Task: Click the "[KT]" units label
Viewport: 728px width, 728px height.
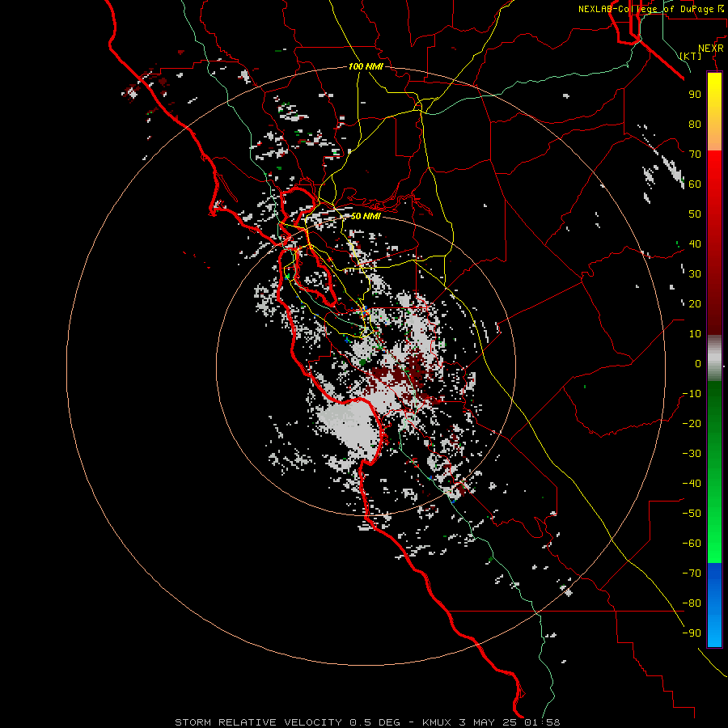Action: pyautogui.click(x=691, y=56)
